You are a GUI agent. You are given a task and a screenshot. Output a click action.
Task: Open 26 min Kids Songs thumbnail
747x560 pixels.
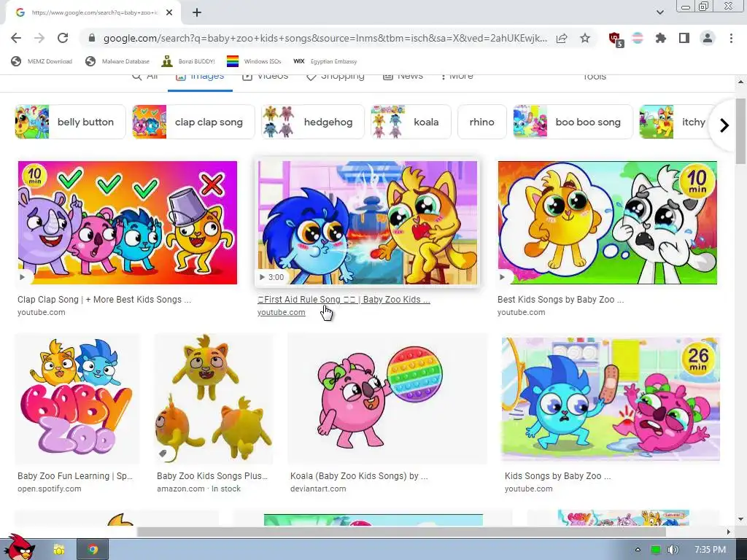[x=611, y=399]
